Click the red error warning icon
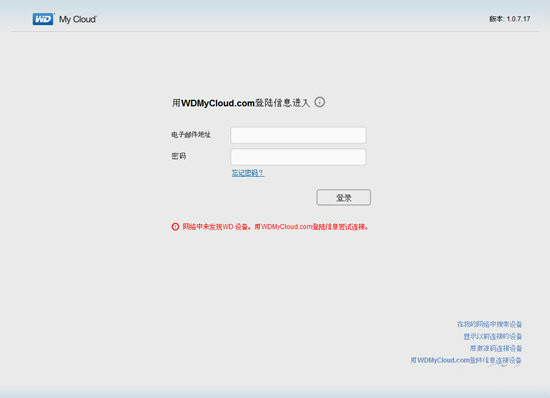This screenshot has width=550, height=398. pos(175,227)
